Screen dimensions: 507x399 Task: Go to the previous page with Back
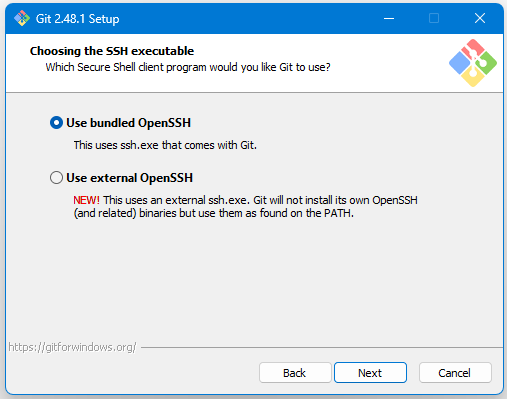(x=295, y=373)
